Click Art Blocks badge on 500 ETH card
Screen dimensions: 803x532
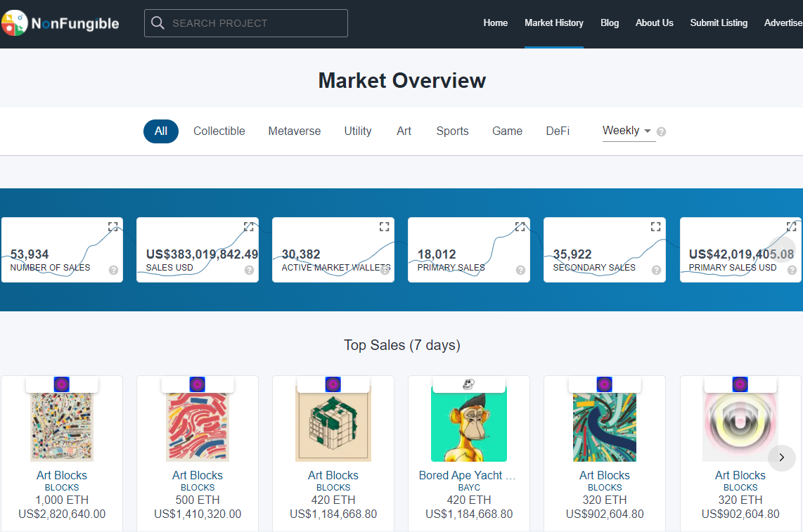(197, 384)
